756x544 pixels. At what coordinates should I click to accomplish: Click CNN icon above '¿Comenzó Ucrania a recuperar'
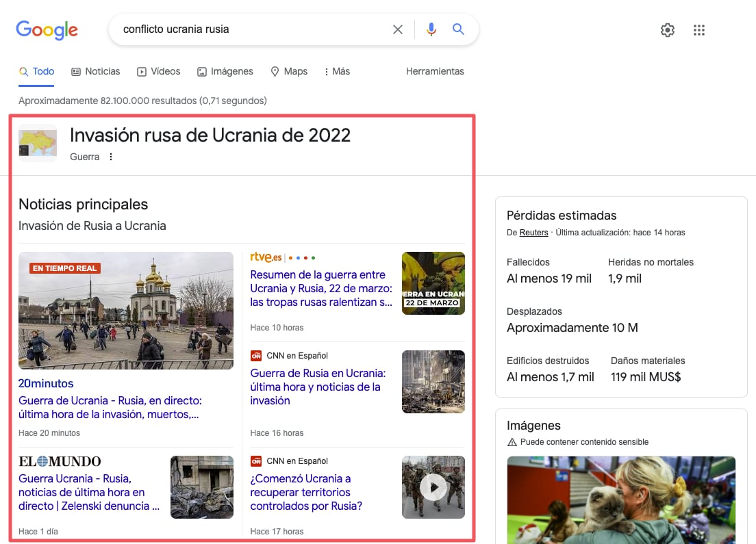(x=256, y=461)
